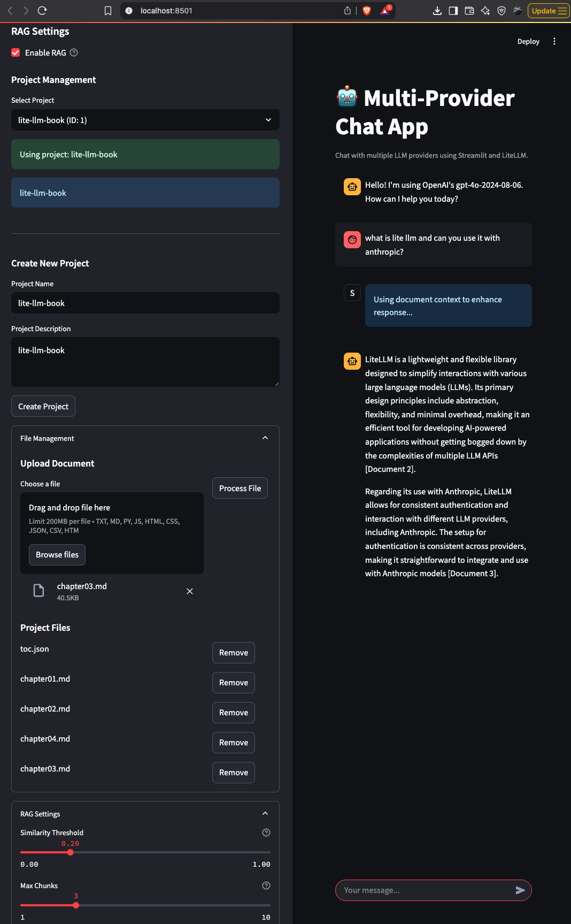The height and width of the screenshot is (924, 571).
Task: Click 'chapter04.md' file name
Action: pos(45,739)
